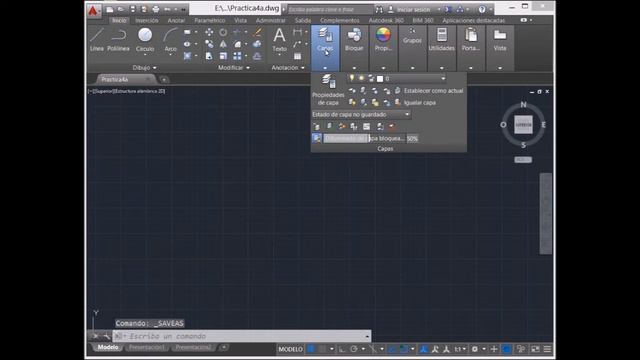Viewport: 640px width, 360px height.
Task: Click the ViewCube Superior face
Action: [x=523, y=124]
